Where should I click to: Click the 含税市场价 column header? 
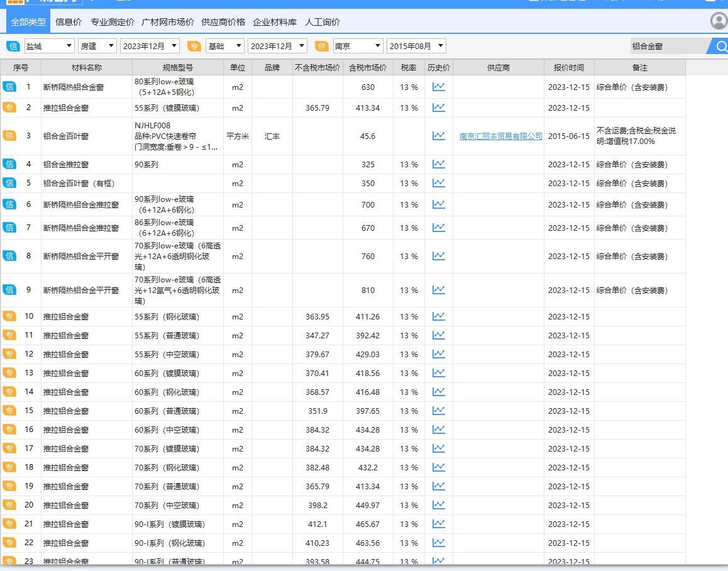[368, 67]
